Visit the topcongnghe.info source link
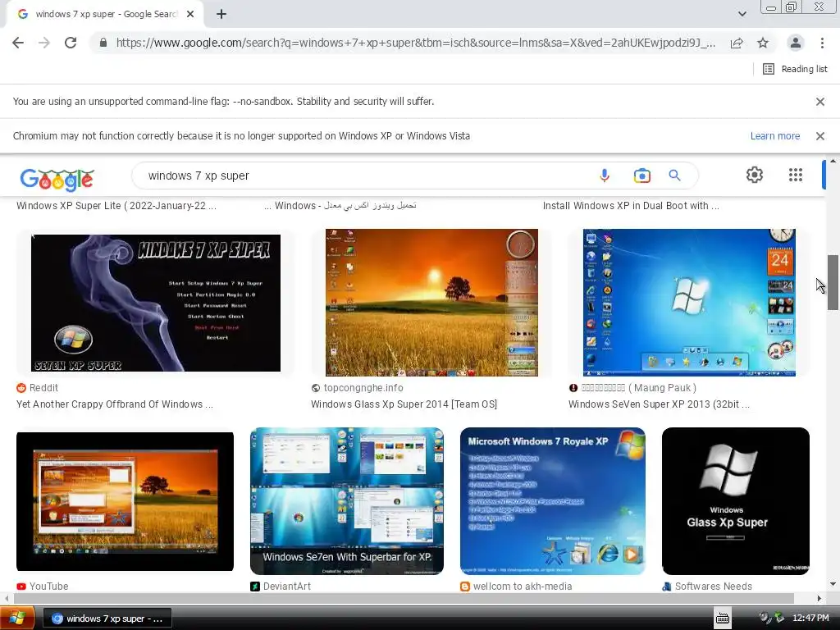This screenshot has height=630, width=840. pos(358,388)
